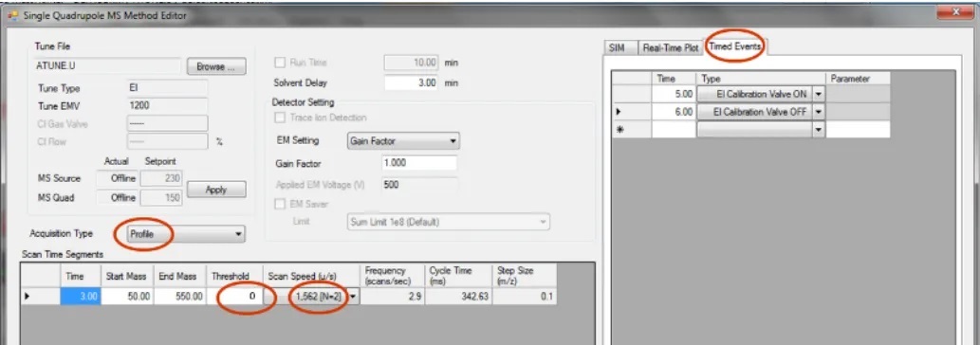Viewport: 980px width, 345px height.
Task: Switch to the SIM tab
Action: (618, 48)
